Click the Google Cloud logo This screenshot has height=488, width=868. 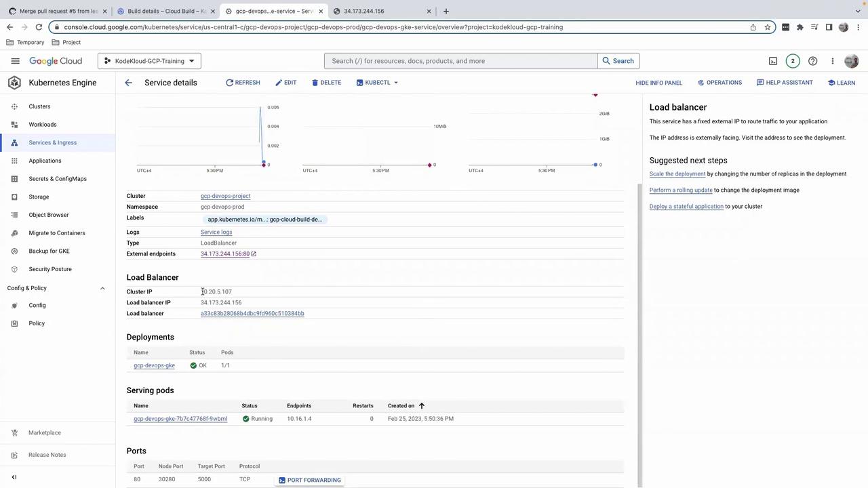pos(56,61)
